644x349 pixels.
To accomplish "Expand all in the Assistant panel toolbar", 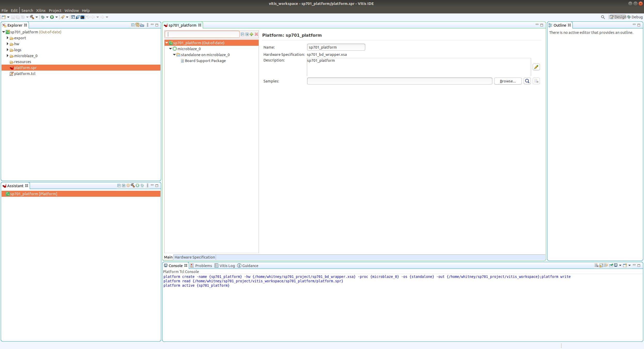I will (123, 186).
